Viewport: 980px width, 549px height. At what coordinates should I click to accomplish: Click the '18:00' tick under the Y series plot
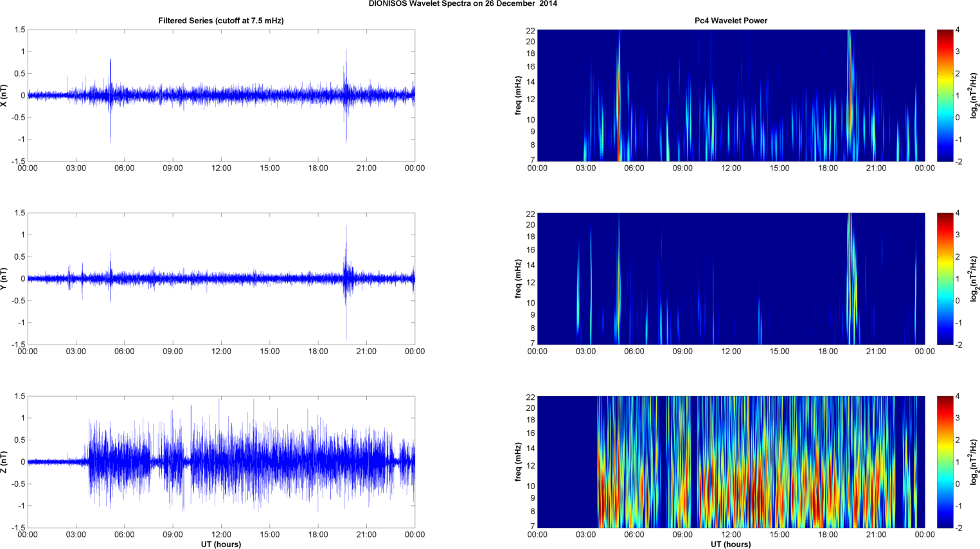click(318, 352)
